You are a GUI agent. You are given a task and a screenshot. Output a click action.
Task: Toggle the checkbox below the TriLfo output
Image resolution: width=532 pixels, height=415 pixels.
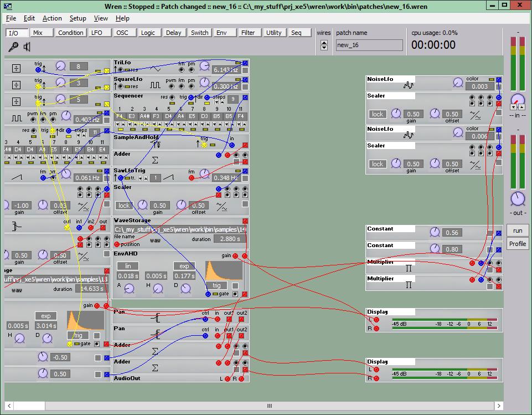click(245, 70)
